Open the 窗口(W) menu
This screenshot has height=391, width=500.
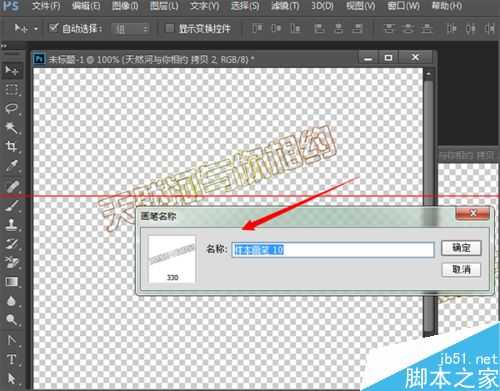tap(403, 6)
